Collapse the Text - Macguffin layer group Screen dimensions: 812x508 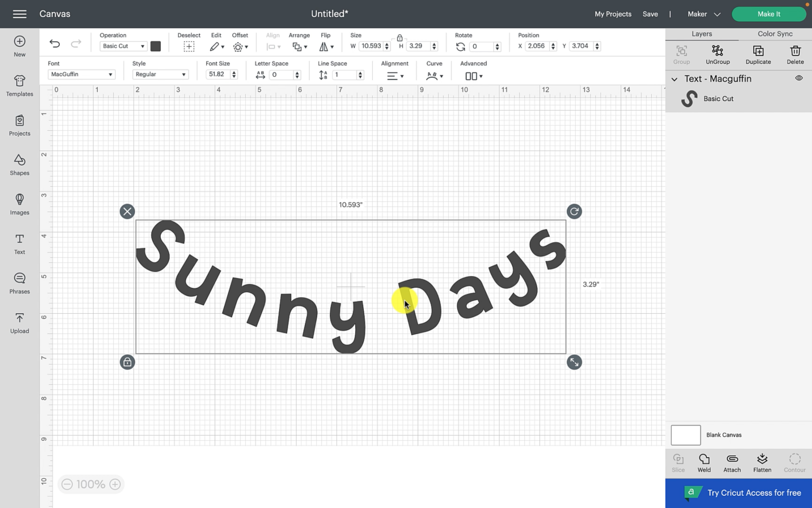point(675,79)
